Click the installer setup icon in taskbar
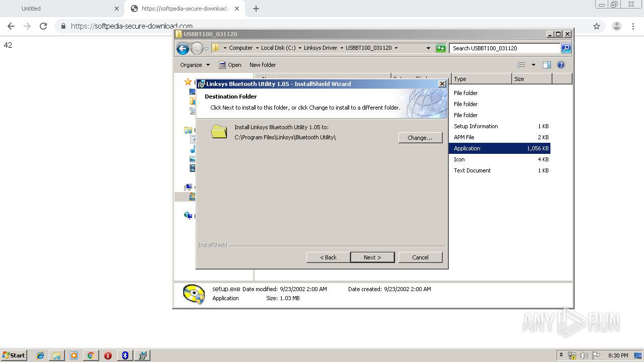Screen dimensions: 644x362 pyautogui.click(x=142, y=355)
